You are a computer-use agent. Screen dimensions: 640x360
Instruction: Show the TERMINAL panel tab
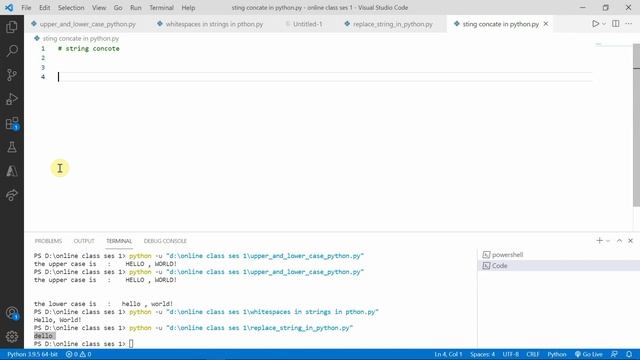point(119,241)
